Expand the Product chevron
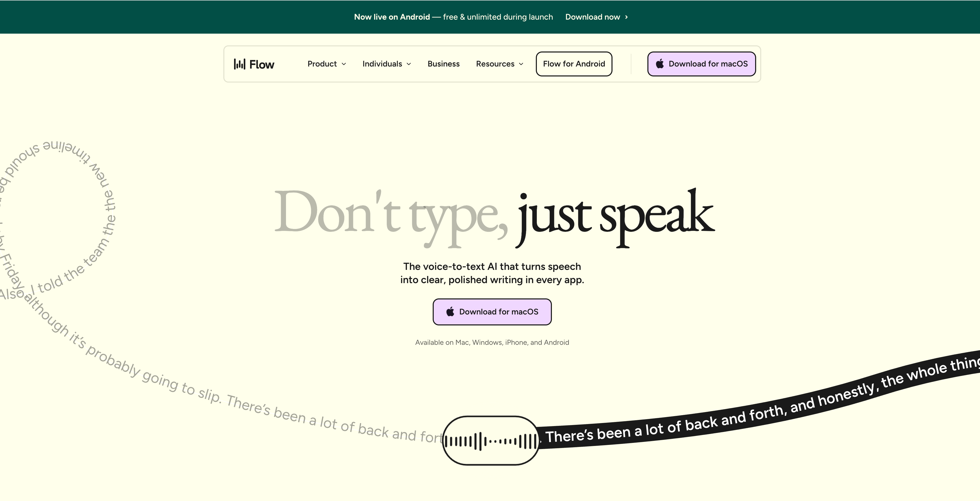This screenshot has height=501, width=980. (x=344, y=64)
